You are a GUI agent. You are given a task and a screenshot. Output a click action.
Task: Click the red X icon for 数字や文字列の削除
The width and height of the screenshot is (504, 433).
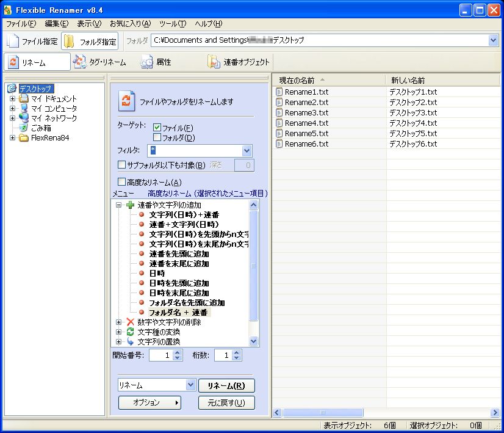pyautogui.click(x=130, y=322)
